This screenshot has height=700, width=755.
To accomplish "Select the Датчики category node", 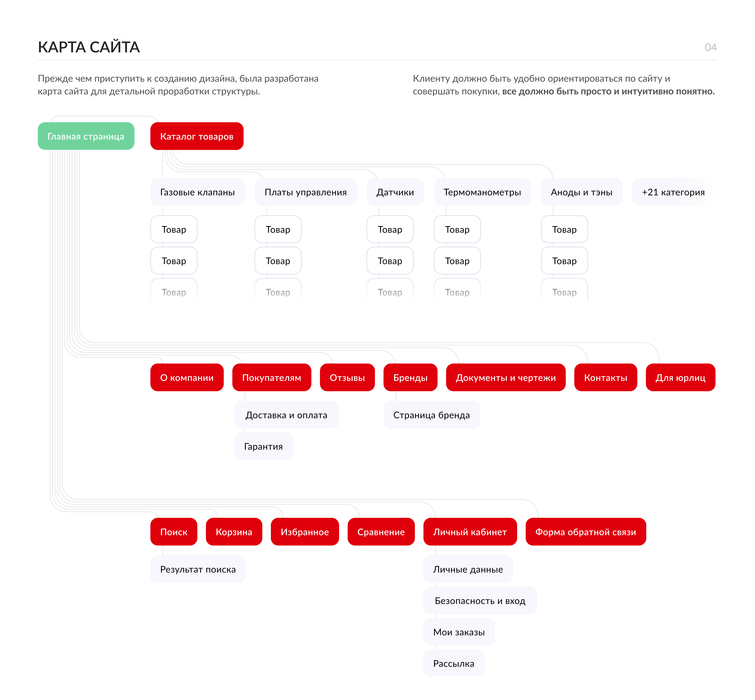I will pos(395,192).
